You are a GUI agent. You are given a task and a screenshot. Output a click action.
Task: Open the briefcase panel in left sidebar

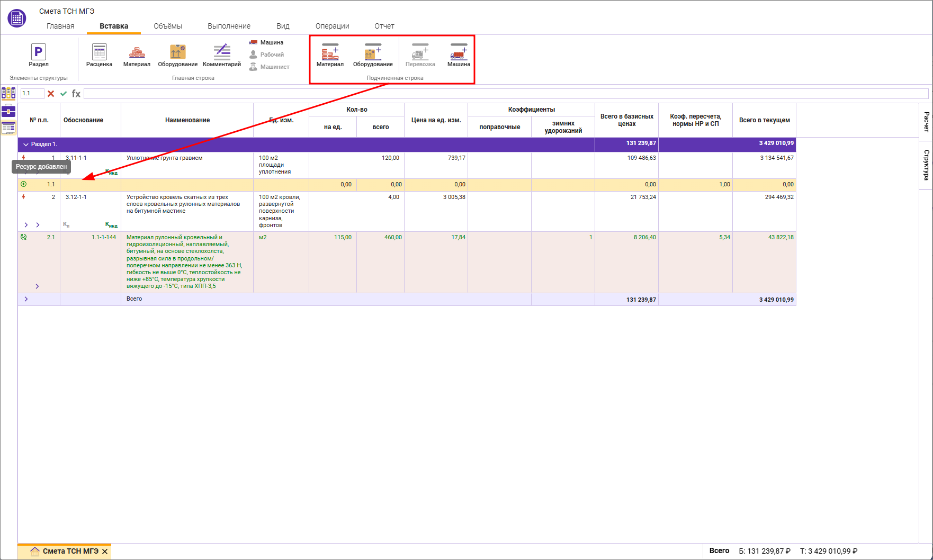tap(8, 111)
